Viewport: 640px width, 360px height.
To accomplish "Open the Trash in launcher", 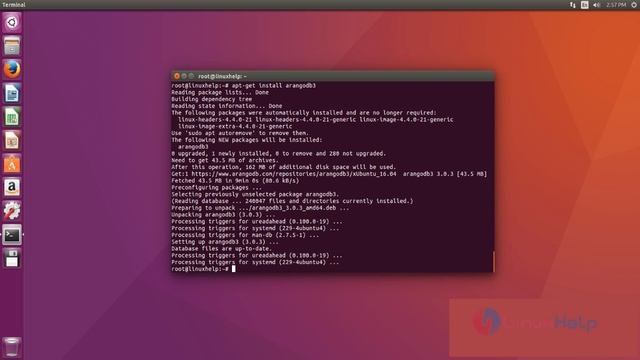I will (x=12, y=347).
